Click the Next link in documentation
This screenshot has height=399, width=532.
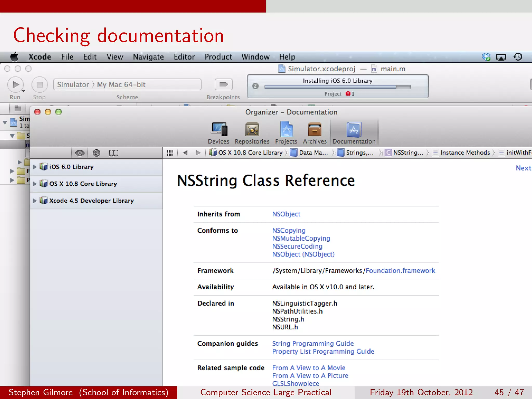coord(523,168)
